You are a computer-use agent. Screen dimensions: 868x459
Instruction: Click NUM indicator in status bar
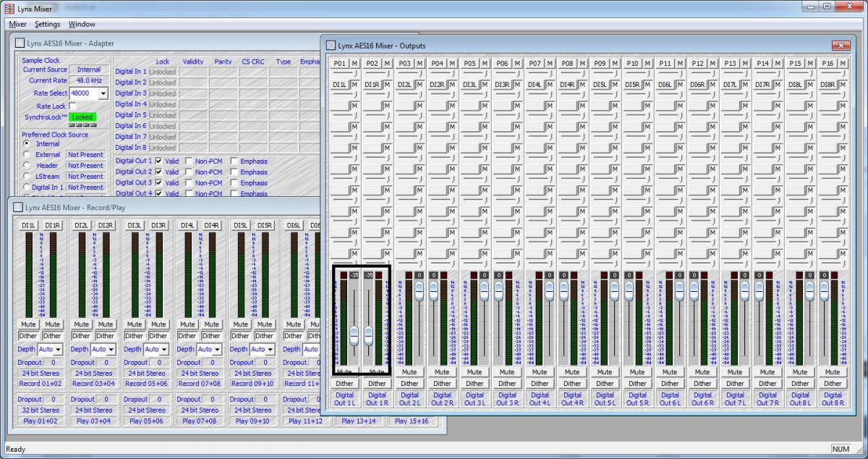tap(841, 449)
